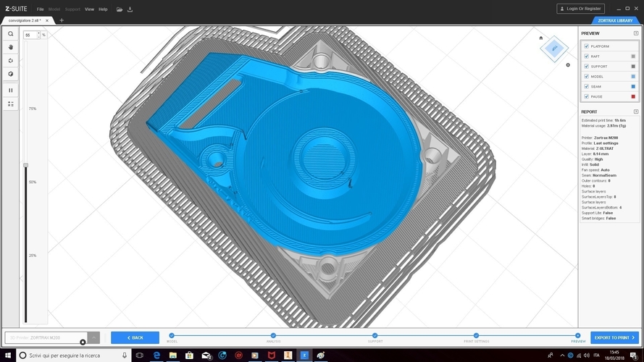This screenshot has width=644, height=362.
Task: Click the 3D Printer selection field
Action: [46, 338]
